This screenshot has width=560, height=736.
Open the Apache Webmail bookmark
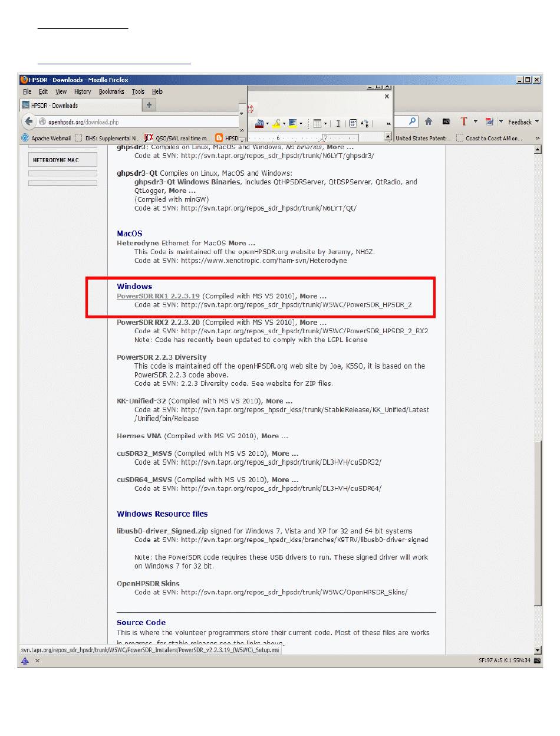pos(46,138)
